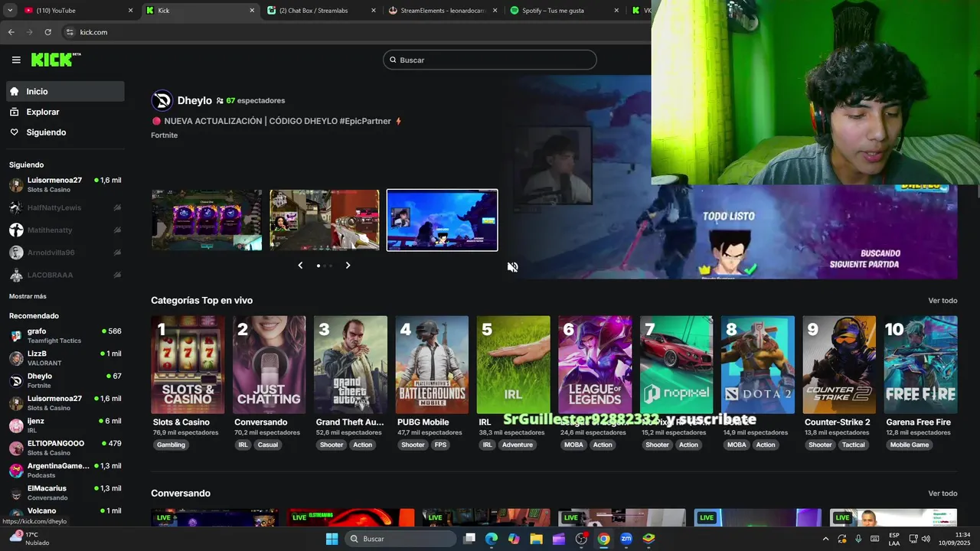Screen dimensions: 980x551
Task: Open the browser tab search dropdown
Action: coord(10,11)
